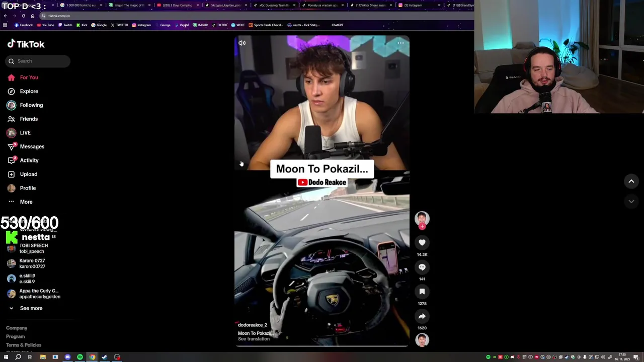The image size is (644, 362).
Task: Open the Profile page
Action: [x=28, y=188]
